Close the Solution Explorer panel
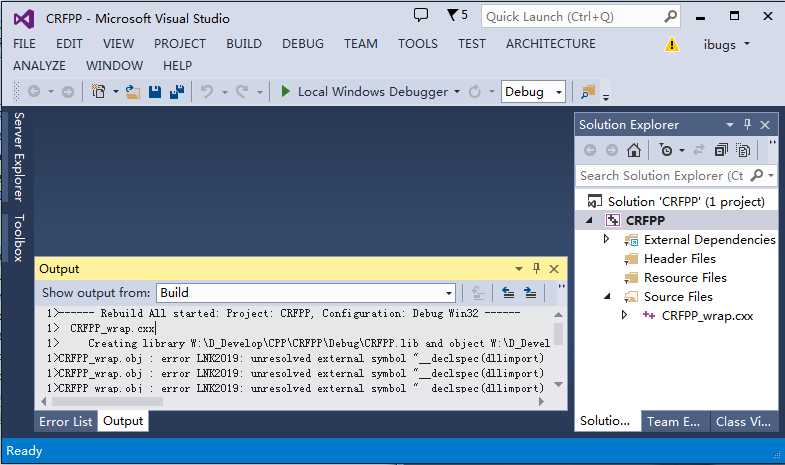This screenshot has height=465, width=785. (765, 125)
